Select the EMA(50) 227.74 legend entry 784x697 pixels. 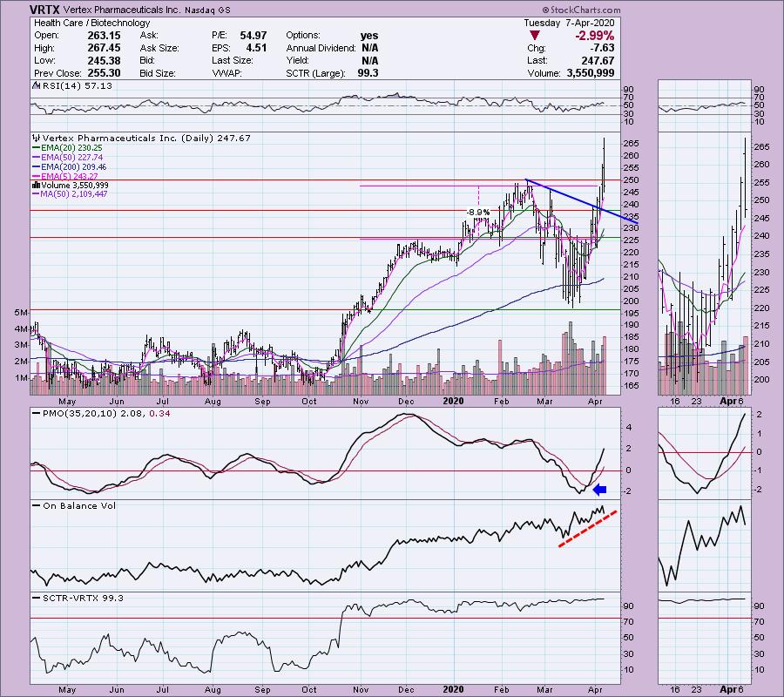[x=67, y=157]
